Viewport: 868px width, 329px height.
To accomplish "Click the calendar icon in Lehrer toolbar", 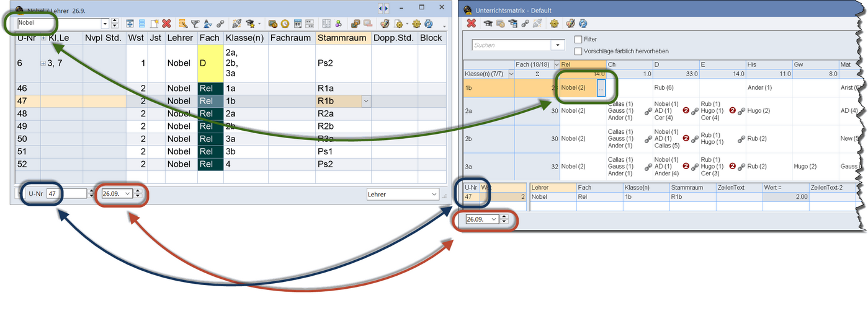I will (297, 24).
